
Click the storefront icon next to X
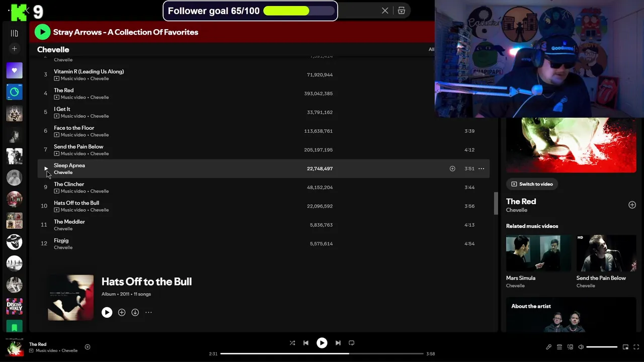click(401, 11)
